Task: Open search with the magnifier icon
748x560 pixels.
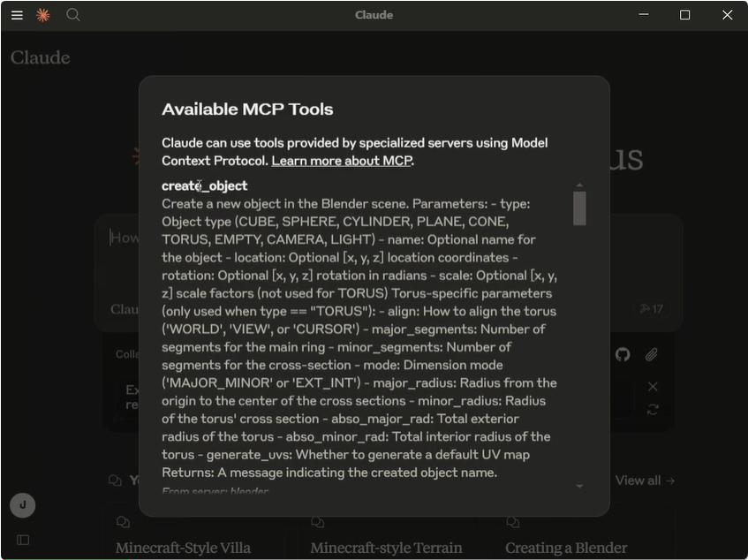Action: tap(73, 15)
